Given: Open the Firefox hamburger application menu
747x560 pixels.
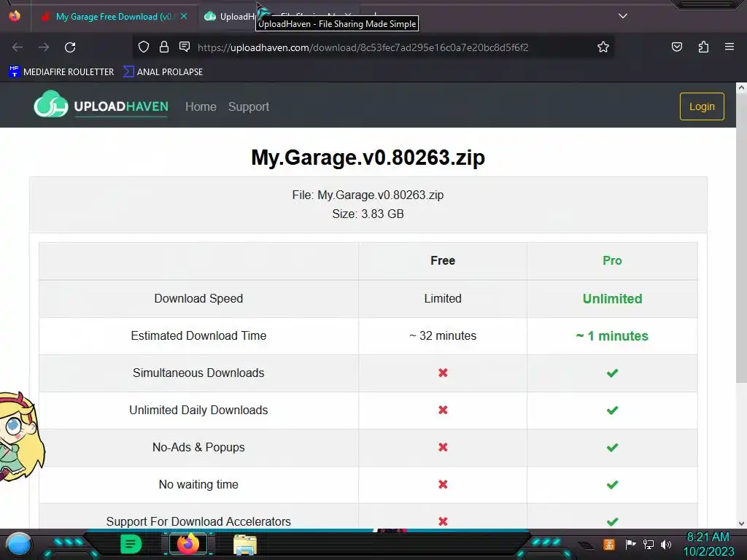Looking at the screenshot, I should click(x=729, y=47).
